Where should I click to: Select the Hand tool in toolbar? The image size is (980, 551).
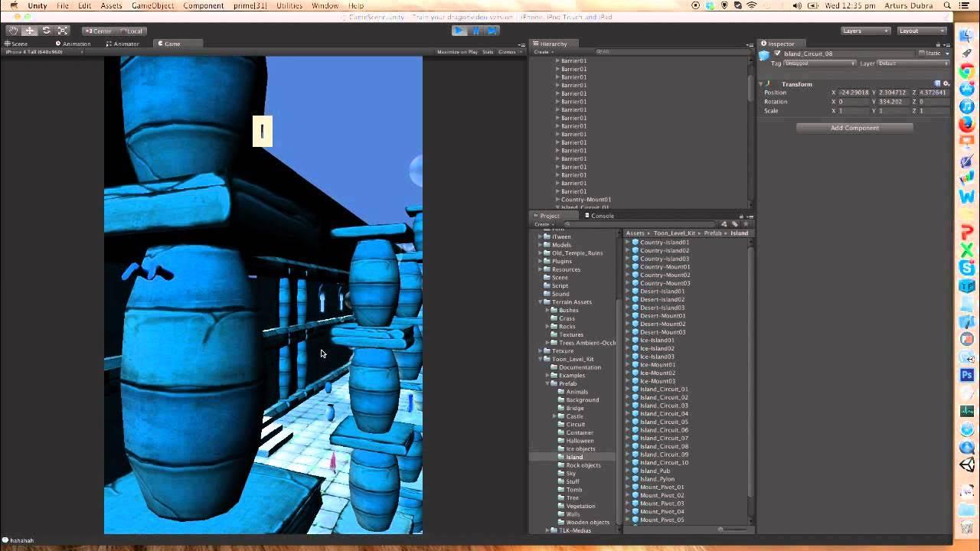tap(13, 31)
